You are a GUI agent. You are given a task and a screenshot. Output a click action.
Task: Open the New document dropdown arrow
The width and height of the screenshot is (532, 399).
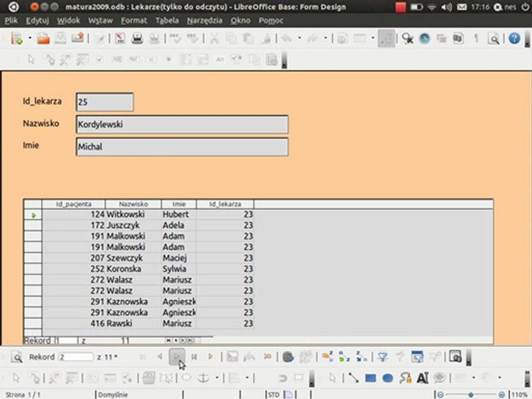(30, 38)
